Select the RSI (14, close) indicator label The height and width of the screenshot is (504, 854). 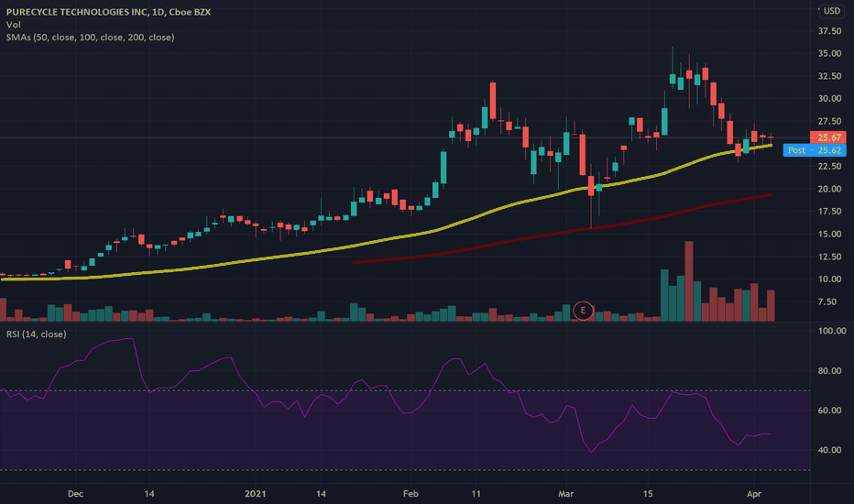(37, 334)
